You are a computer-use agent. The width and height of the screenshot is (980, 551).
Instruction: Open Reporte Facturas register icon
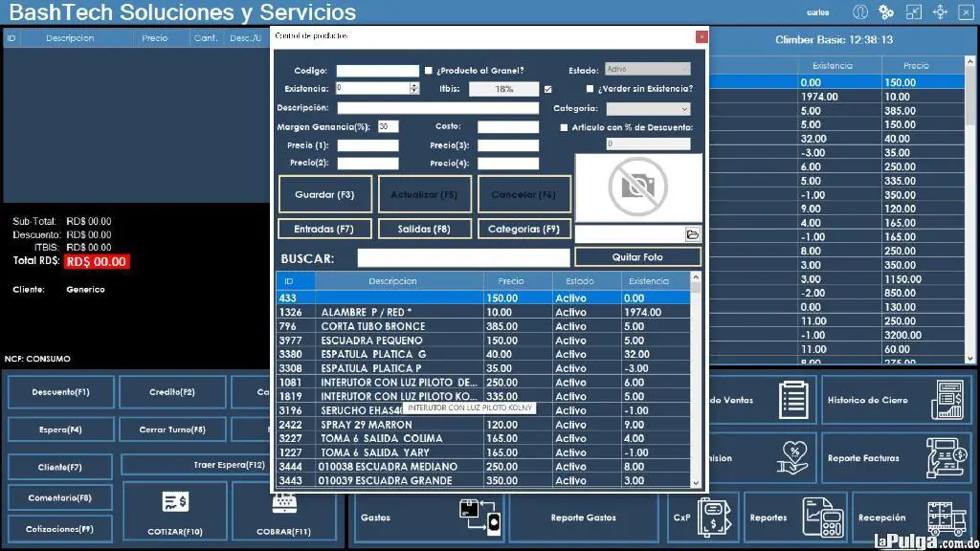point(947,458)
